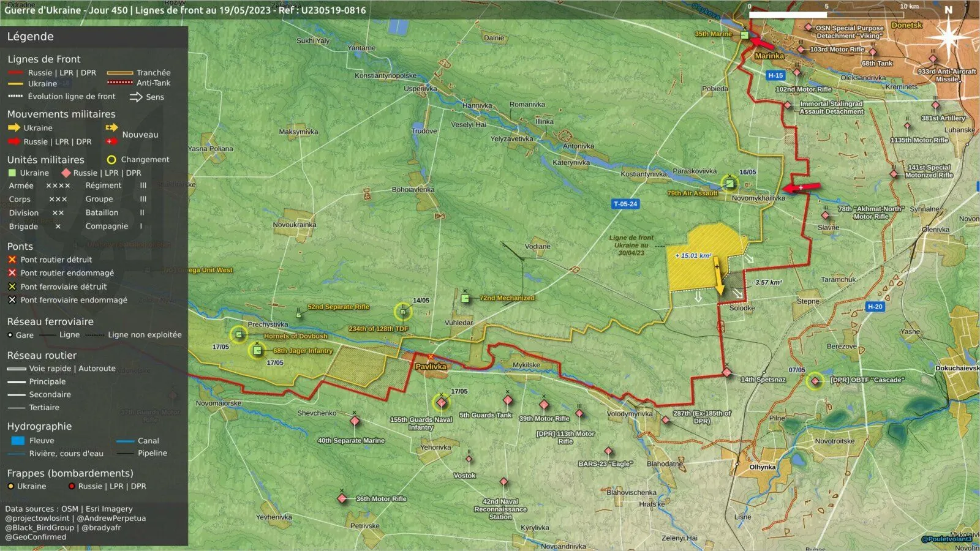Click the @Pouletvolant3 credit tag
Image resolution: width=980 pixels, height=551 pixels.
point(947,539)
